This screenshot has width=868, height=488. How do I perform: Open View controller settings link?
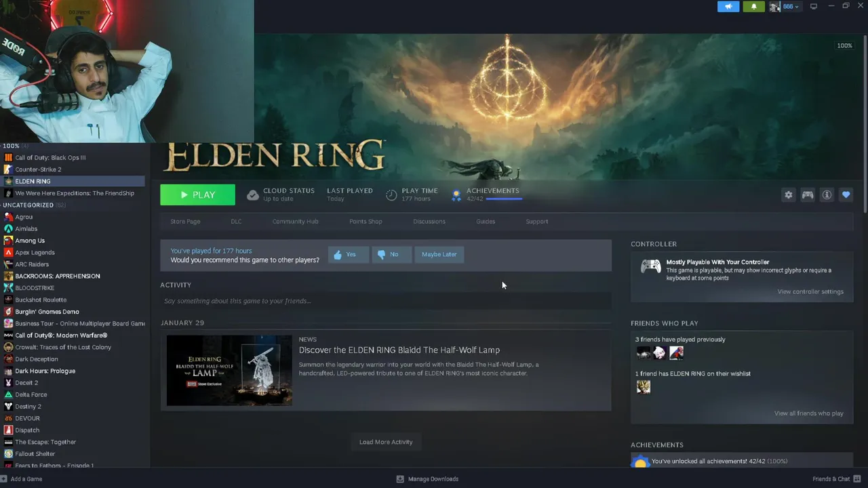click(810, 291)
